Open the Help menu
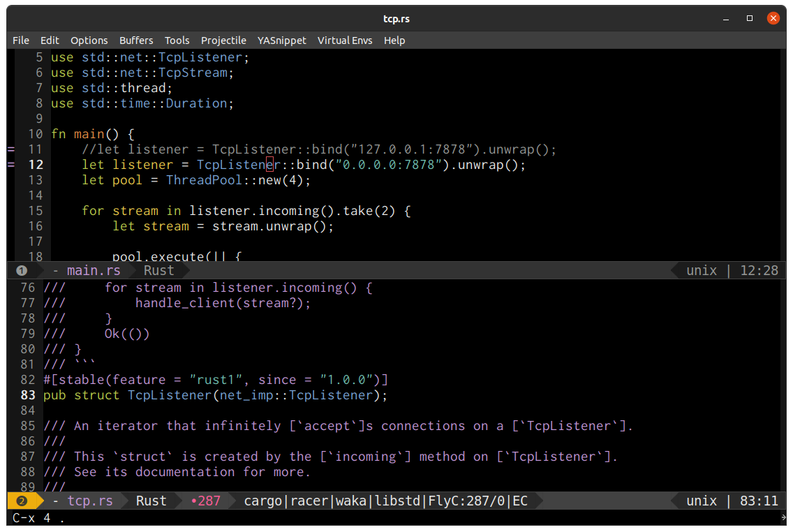Screen dimensions: 793x532 (x=394, y=40)
